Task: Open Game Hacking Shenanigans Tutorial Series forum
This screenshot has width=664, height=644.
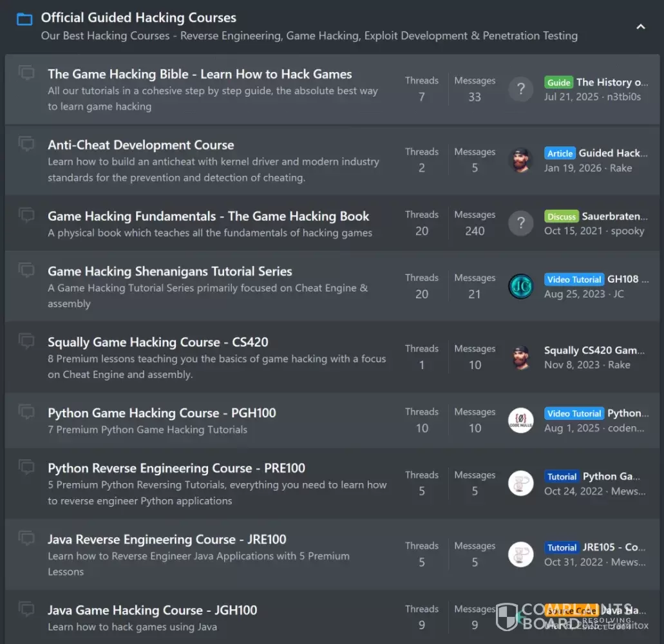Action: pyautogui.click(x=169, y=271)
